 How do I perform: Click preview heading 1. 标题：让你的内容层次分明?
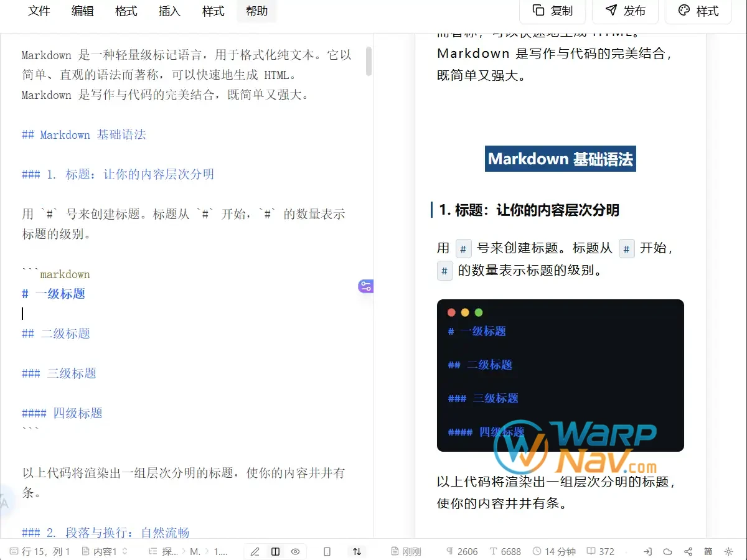coord(529,210)
